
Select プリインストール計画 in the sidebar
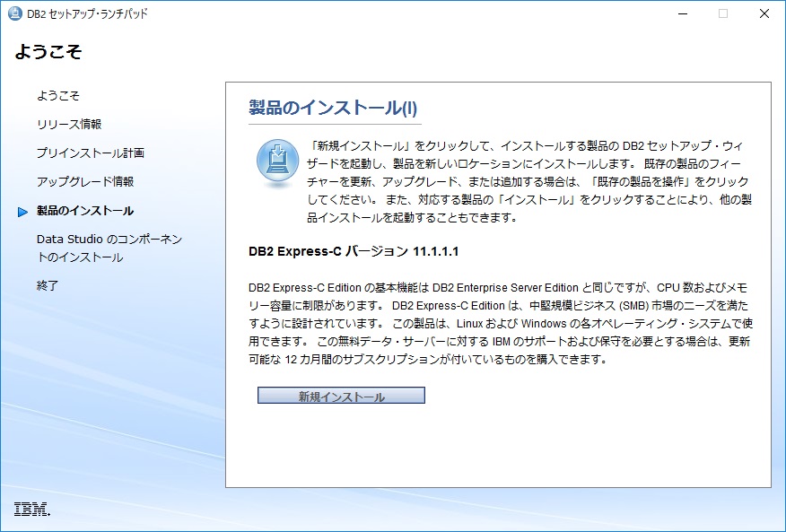pos(91,153)
